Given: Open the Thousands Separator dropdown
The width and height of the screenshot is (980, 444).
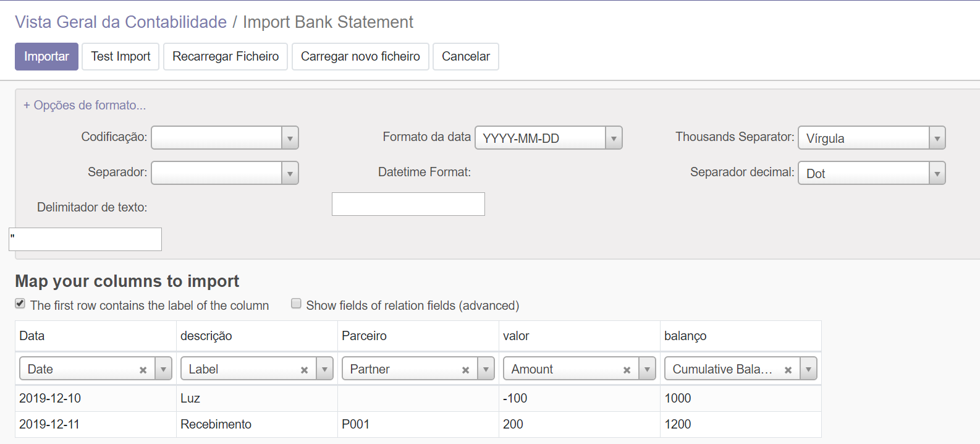Looking at the screenshot, I should (937, 138).
